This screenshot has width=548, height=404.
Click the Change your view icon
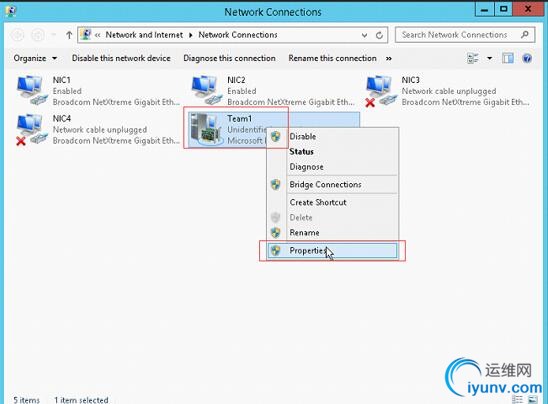(473, 58)
